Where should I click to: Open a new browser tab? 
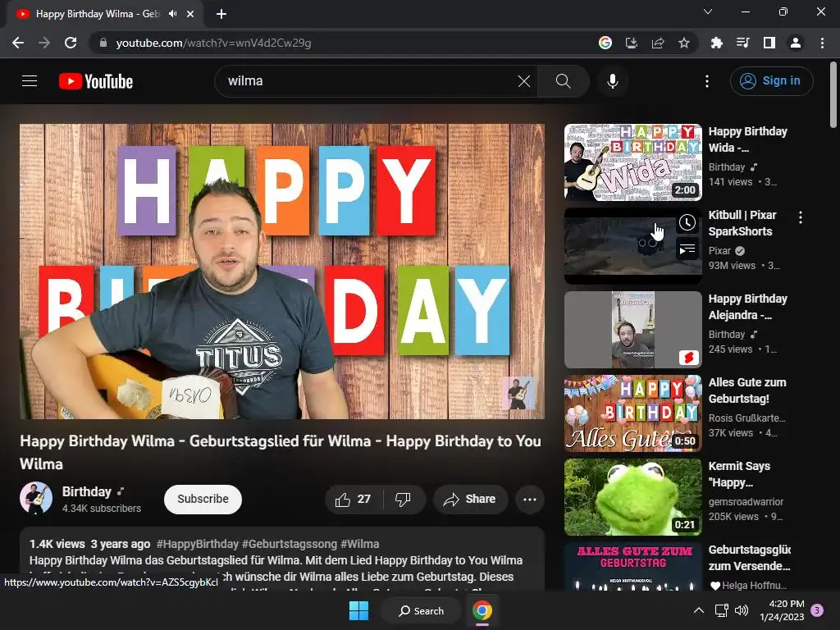click(221, 14)
